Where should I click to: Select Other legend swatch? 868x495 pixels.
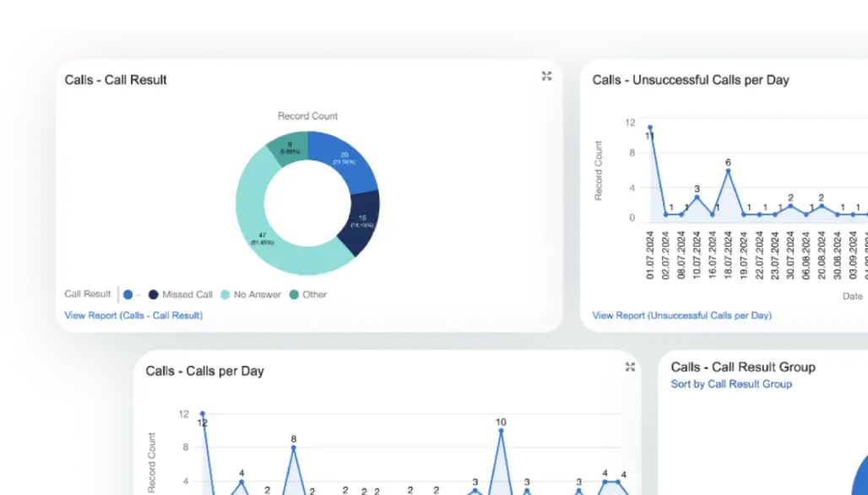pyautogui.click(x=294, y=295)
